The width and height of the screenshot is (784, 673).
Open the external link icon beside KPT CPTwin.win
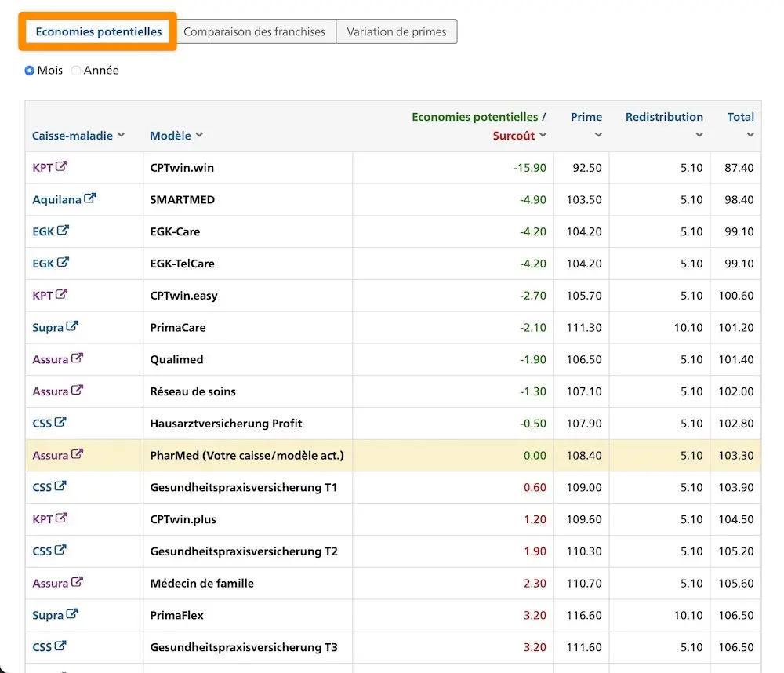point(61,166)
